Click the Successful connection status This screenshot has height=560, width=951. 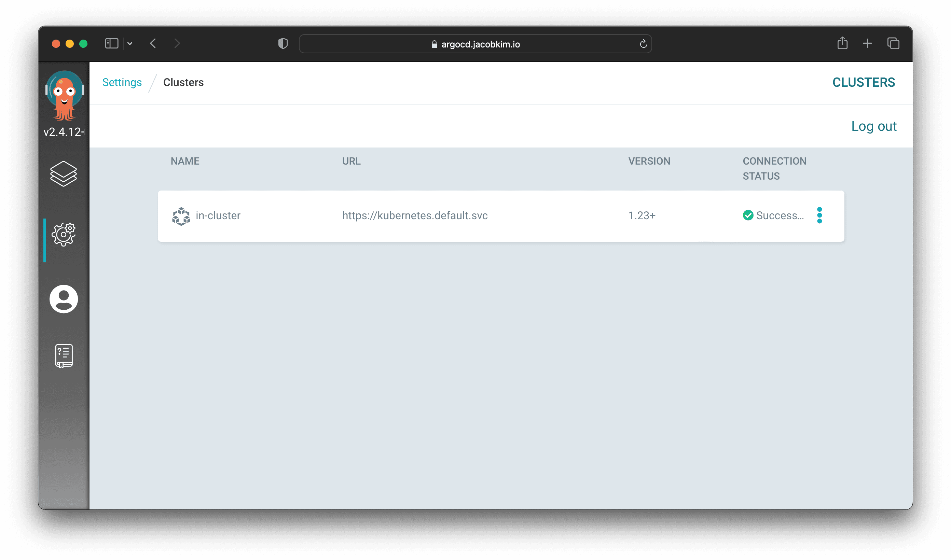pyautogui.click(x=774, y=215)
